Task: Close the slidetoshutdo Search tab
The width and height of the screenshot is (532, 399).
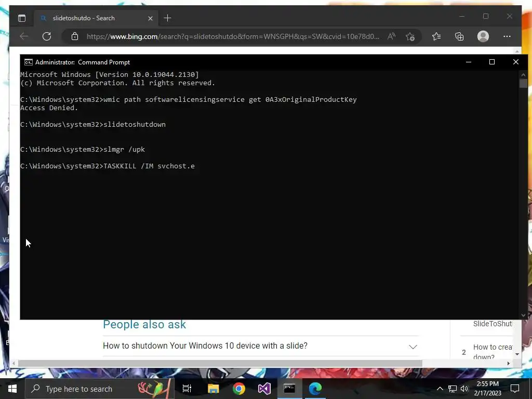Action: pos(150,18)
